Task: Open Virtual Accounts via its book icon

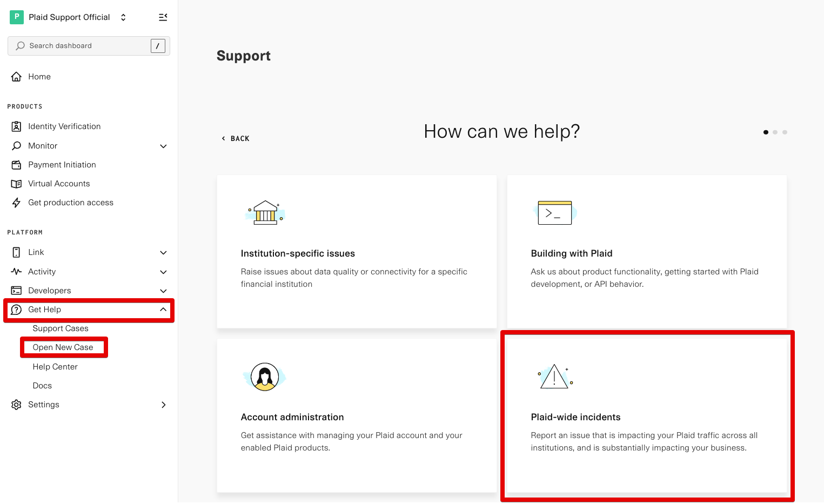Action: point(17,183)
